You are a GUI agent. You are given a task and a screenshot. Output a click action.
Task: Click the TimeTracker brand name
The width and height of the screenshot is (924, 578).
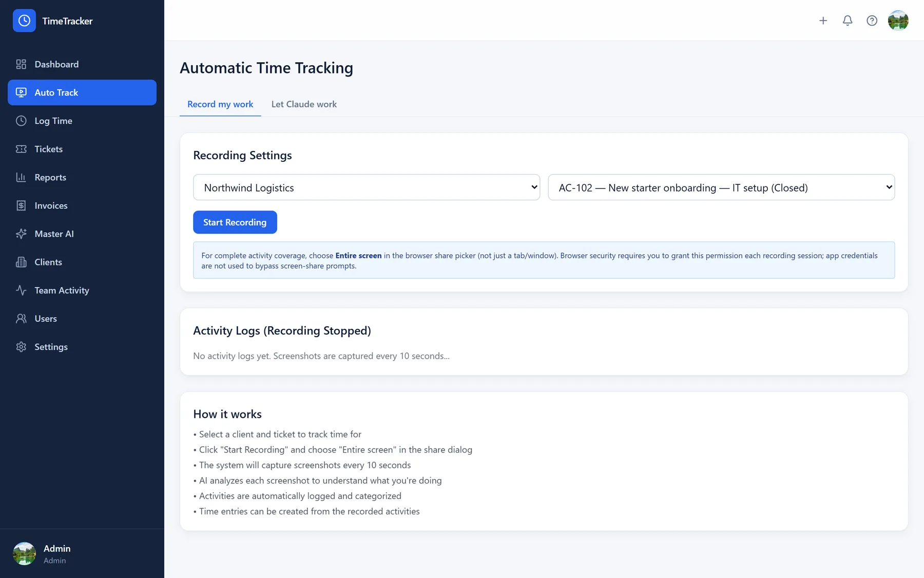67,21
